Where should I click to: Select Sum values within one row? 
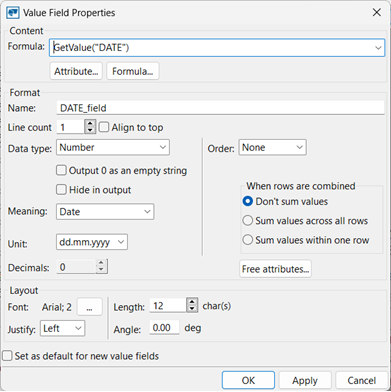[x=248, y=240]
